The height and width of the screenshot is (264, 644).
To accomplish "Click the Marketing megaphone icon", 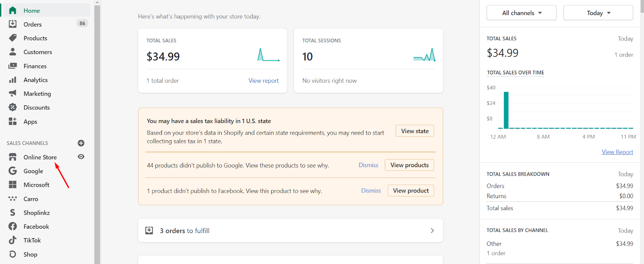I will pos(13,94).
